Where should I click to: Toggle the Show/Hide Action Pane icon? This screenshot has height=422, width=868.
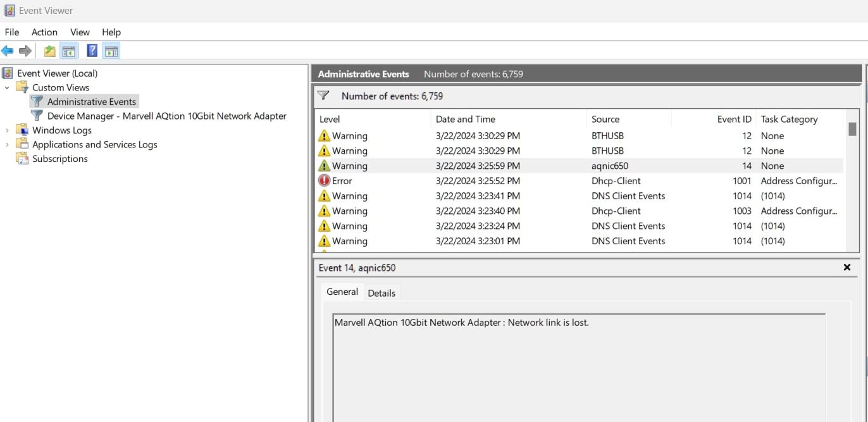[x=111, y=51]
